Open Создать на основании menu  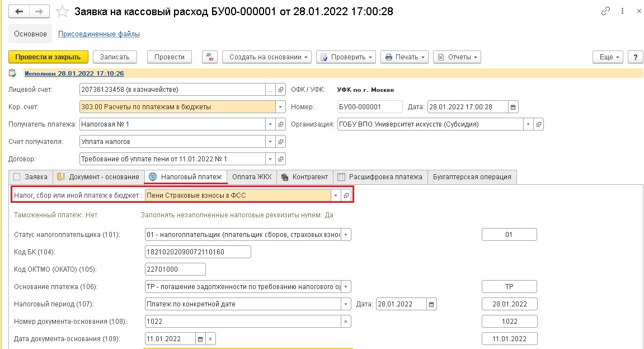[267, 57]
